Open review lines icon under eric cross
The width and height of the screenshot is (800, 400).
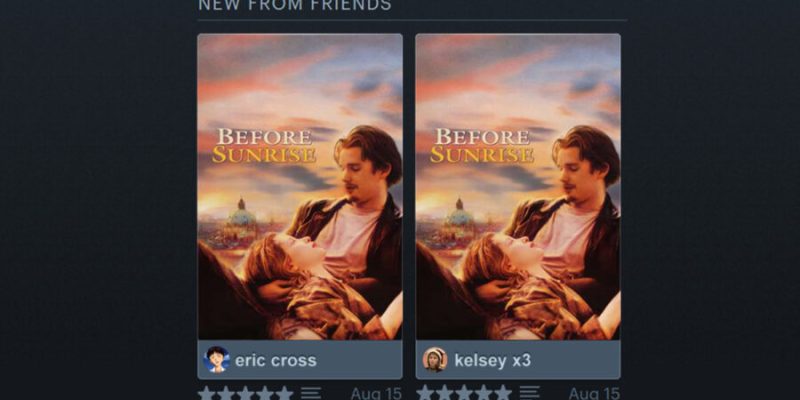[x=311, y=393]
